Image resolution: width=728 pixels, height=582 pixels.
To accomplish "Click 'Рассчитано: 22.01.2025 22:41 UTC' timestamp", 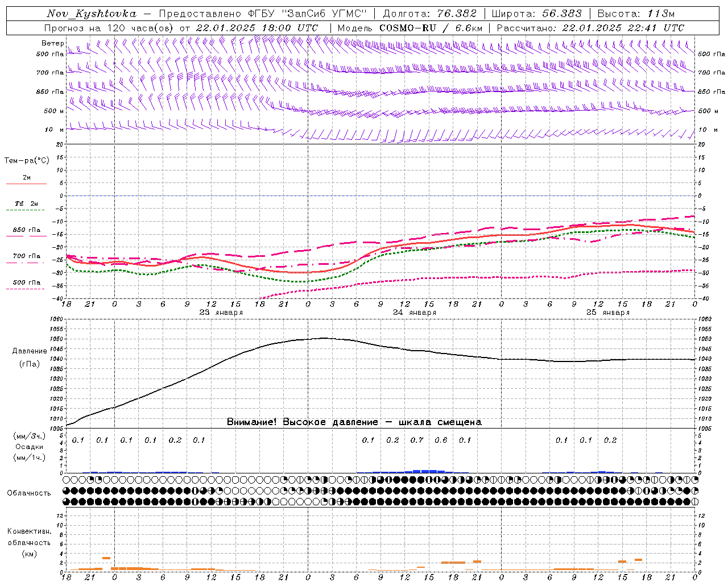I will click(x=590, y=28).
